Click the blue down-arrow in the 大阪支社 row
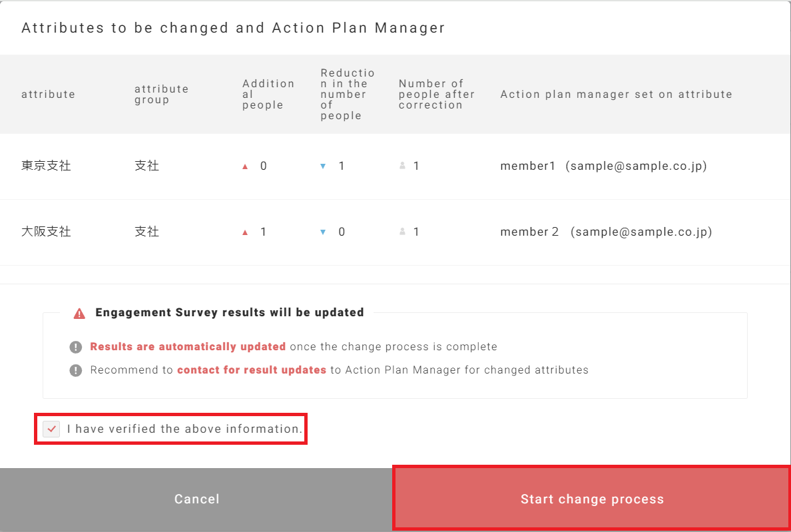Viewport: 791px width, 532px height. click(323, 232)
